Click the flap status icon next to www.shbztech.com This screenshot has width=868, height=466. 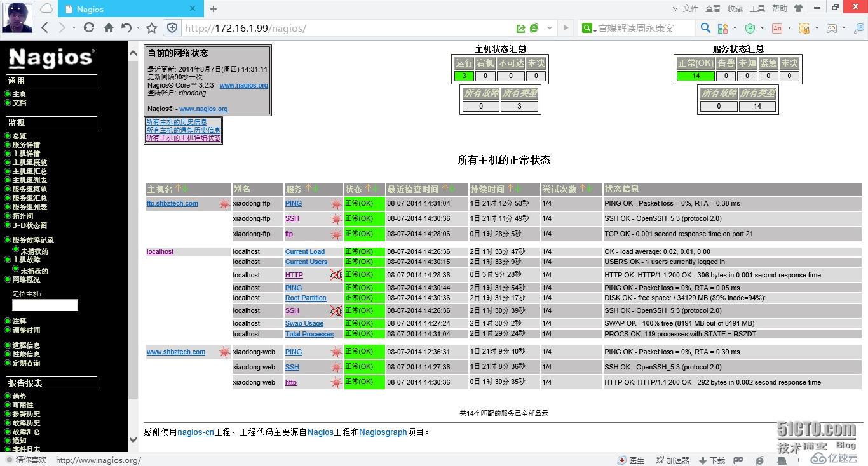[x=224, y=352]
